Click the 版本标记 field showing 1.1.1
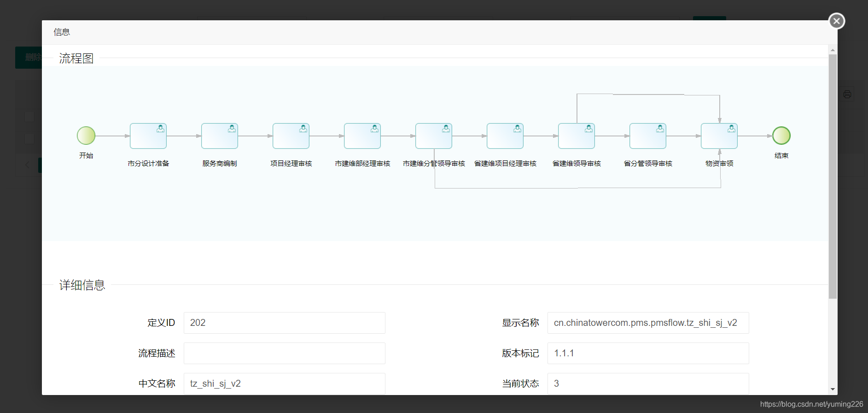 pyautogui.click(x=648, y=353)
